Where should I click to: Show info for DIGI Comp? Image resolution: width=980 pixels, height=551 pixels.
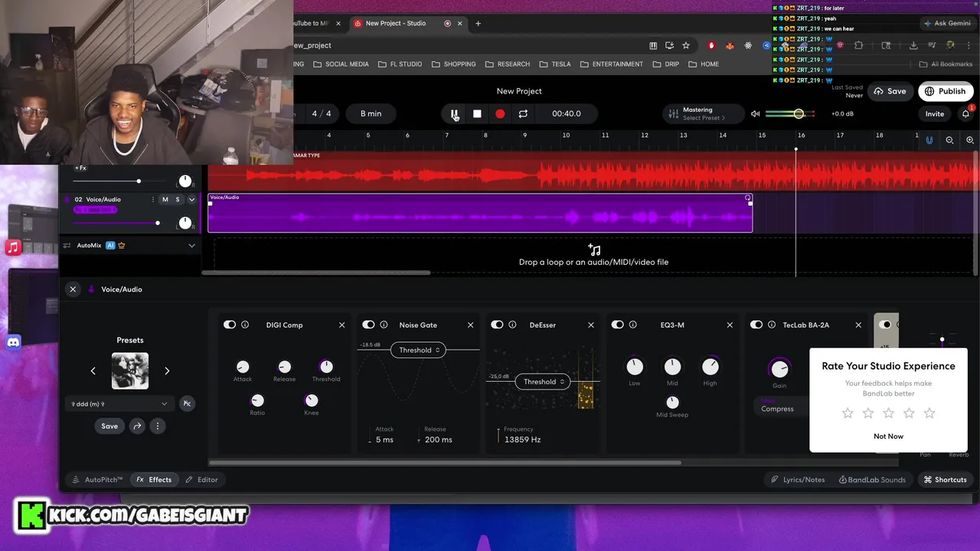click(x=245, y=324)
